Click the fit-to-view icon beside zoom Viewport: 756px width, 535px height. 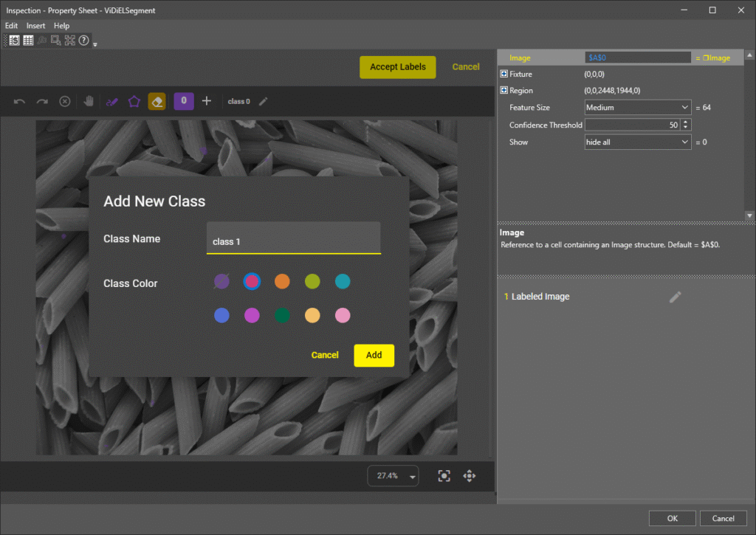[444, 476]
